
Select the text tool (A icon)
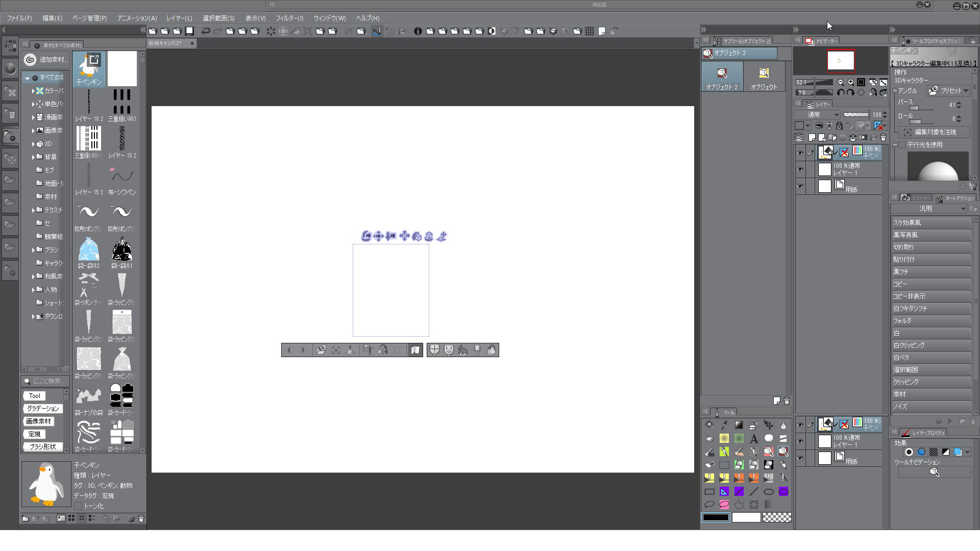[x=753, y=438]
